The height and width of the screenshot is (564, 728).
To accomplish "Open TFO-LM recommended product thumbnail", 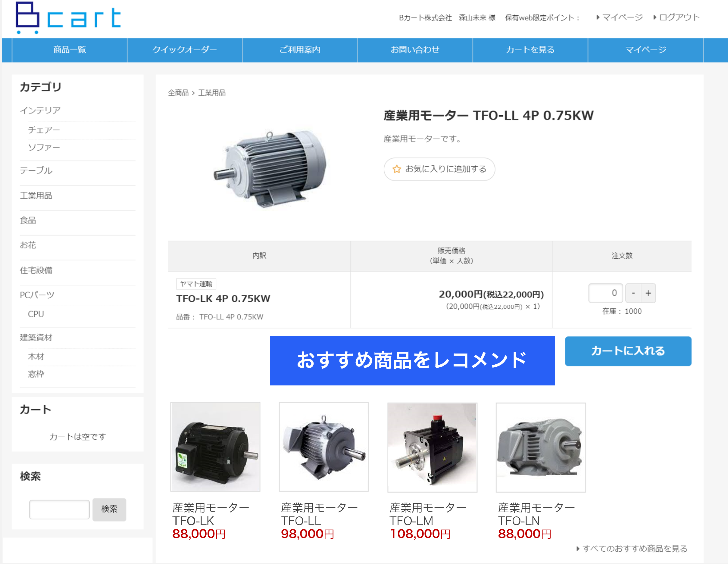I will (x=432, y=447).
